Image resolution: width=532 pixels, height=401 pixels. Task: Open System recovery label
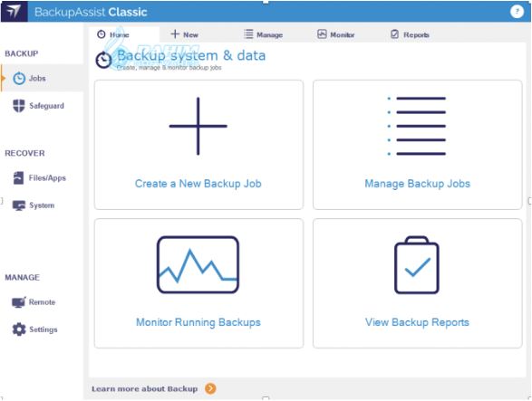[x=42, y=205]
